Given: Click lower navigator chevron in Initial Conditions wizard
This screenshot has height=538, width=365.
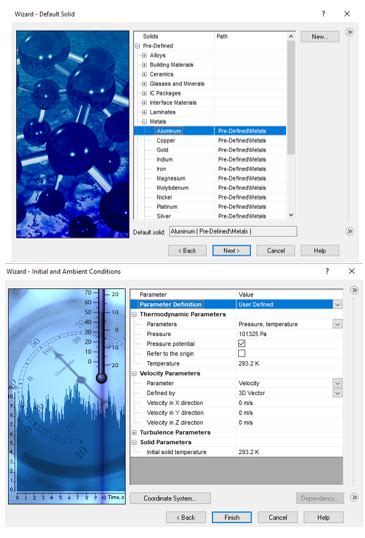Looking at the screenshot, I should coord(354,497).
